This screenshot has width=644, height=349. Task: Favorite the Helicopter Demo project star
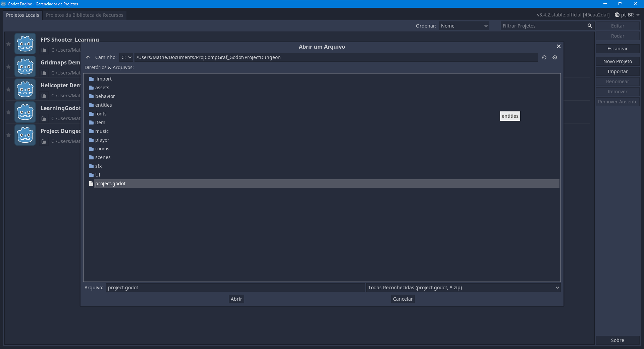click(8, 90)
